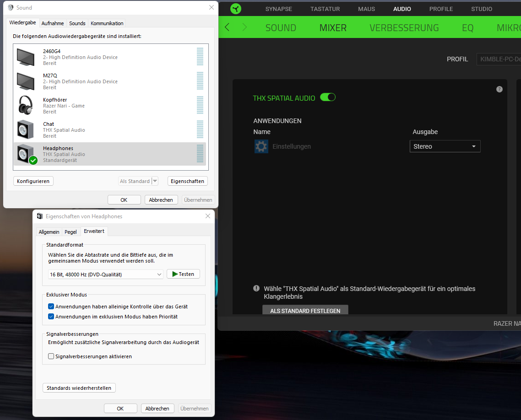Viewport: 521px width, 420px height.
Task: Open the PROFILE top menu
Action: pyautogui.click(x=441, y=9)
